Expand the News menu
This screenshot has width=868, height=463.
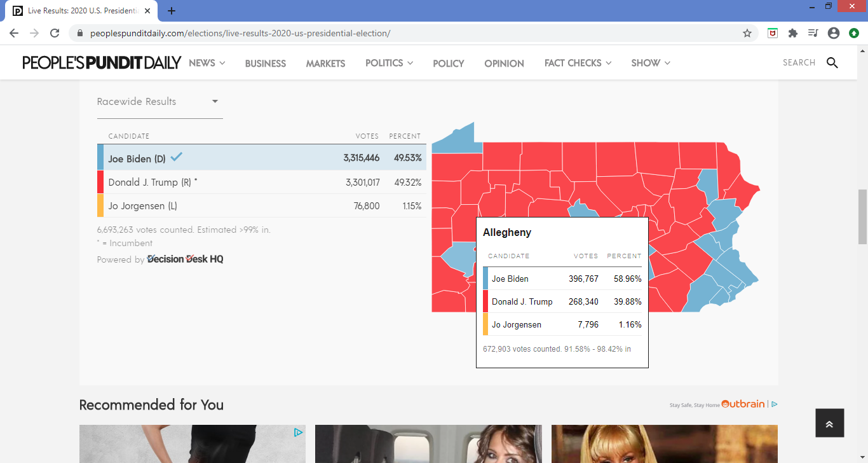click(207, 63)
